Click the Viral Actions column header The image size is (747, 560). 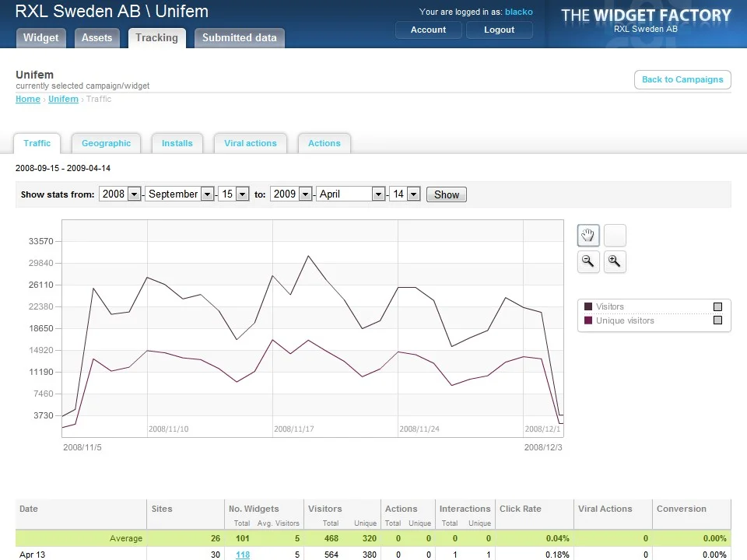605,509
